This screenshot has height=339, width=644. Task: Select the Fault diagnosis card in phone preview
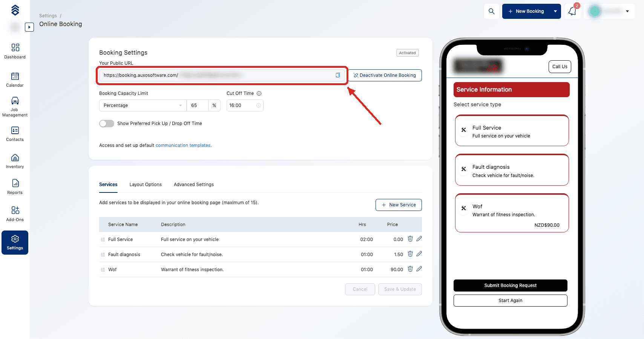pyautogui.click(x=512, y=170)
